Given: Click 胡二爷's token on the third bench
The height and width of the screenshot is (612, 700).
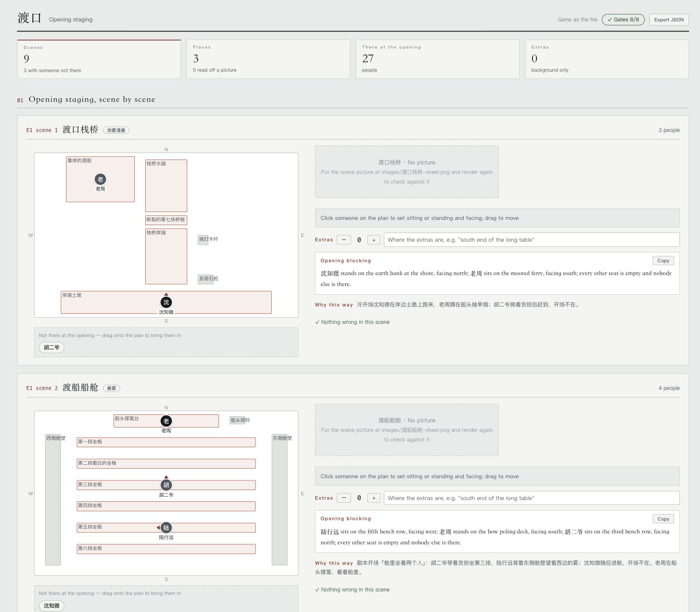Looking at the screenshot, I should (x=166, y=485).
